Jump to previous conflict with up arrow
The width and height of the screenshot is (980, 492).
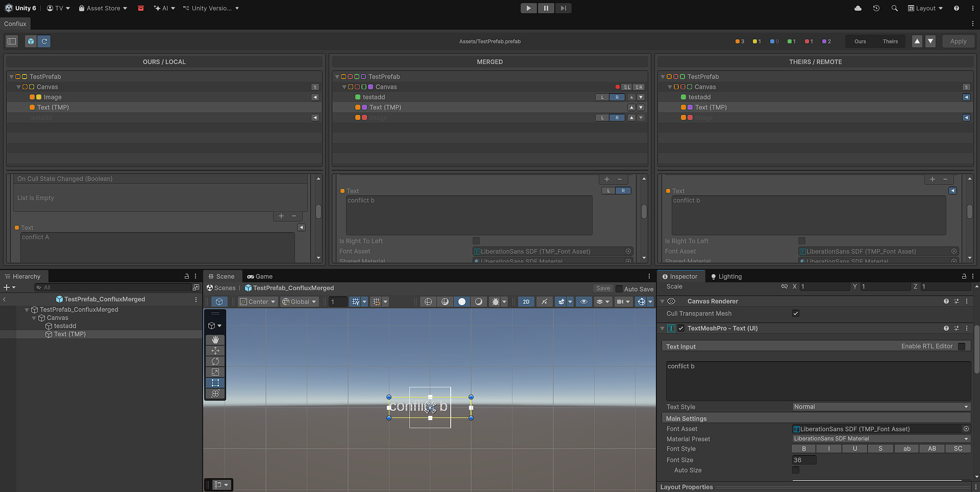click(917, 41)
